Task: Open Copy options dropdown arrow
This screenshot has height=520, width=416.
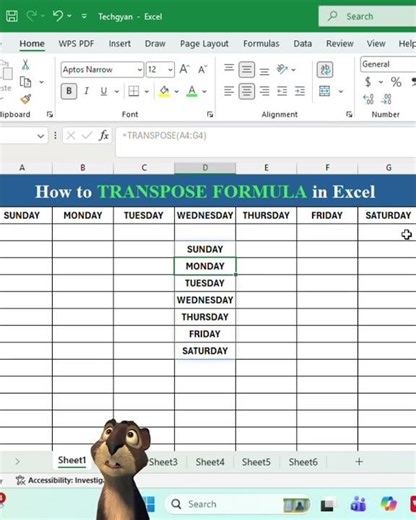Action: coord(41,82)
